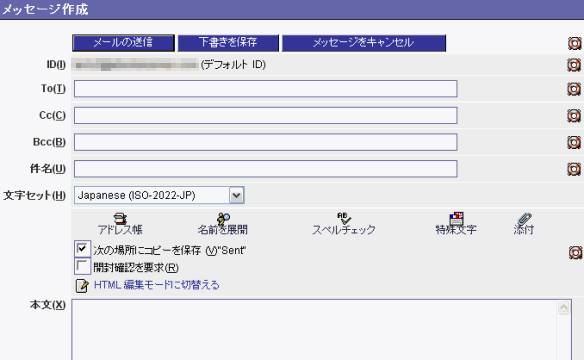Switch to HTML 編集モード via the link
Viewport: 584px width, 360px height.
(x=157, y=285)
